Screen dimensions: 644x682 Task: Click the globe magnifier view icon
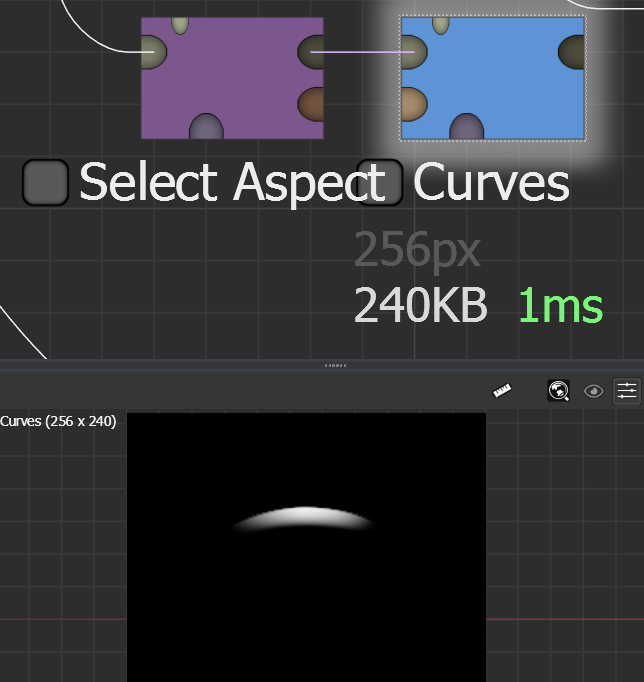pos(558,391)
